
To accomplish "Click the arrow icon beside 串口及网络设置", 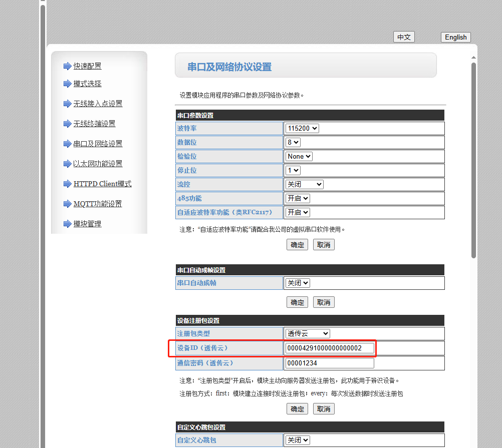I will (67, 144).
